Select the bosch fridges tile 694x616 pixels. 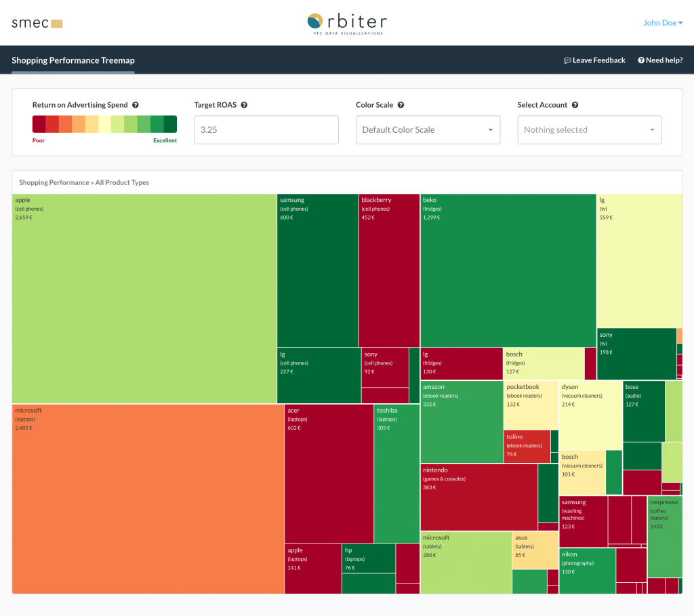544,363
